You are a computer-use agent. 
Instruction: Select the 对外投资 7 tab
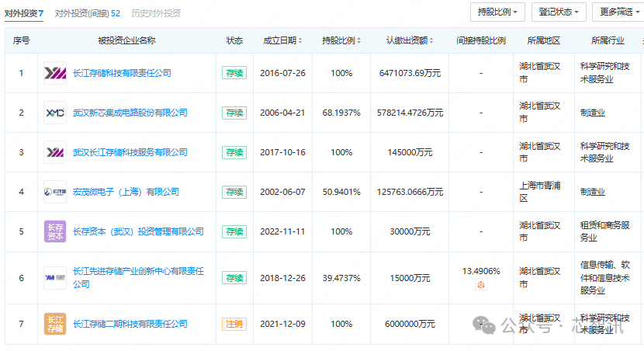click(x=24, y=13)
